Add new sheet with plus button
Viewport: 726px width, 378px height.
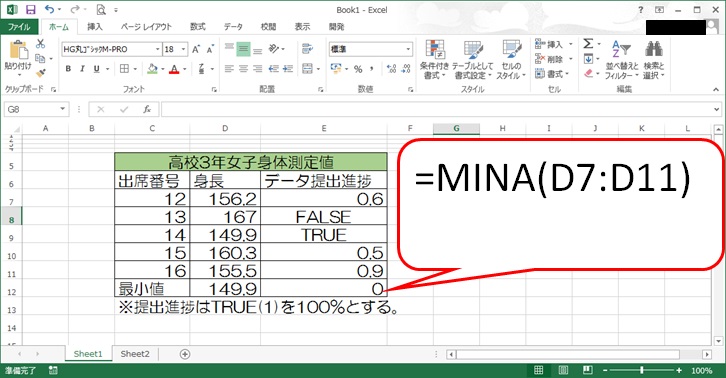pyautogui.click(x=185, y=354)
